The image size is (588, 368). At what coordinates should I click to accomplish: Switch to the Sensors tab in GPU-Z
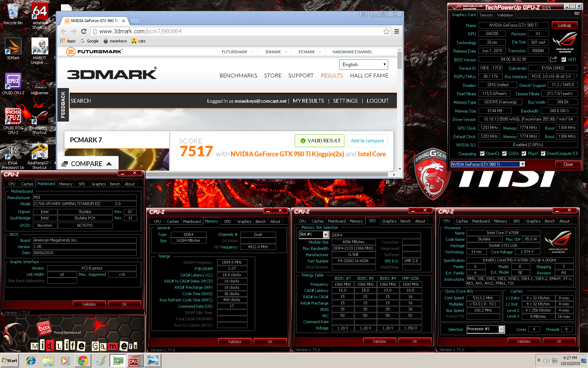[486, 15]
